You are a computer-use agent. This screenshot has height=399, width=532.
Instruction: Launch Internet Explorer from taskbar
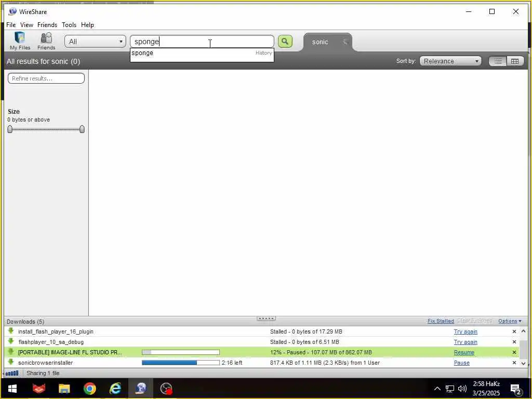click(x=115, y=389)
